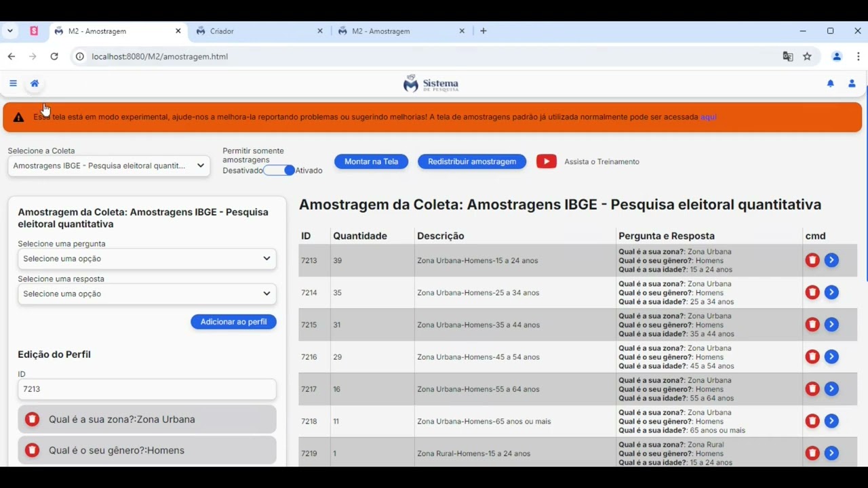Screen dimensions: 868x488
Task: Open row 7219 with blue arrow
Action: (x=831, y=453)
